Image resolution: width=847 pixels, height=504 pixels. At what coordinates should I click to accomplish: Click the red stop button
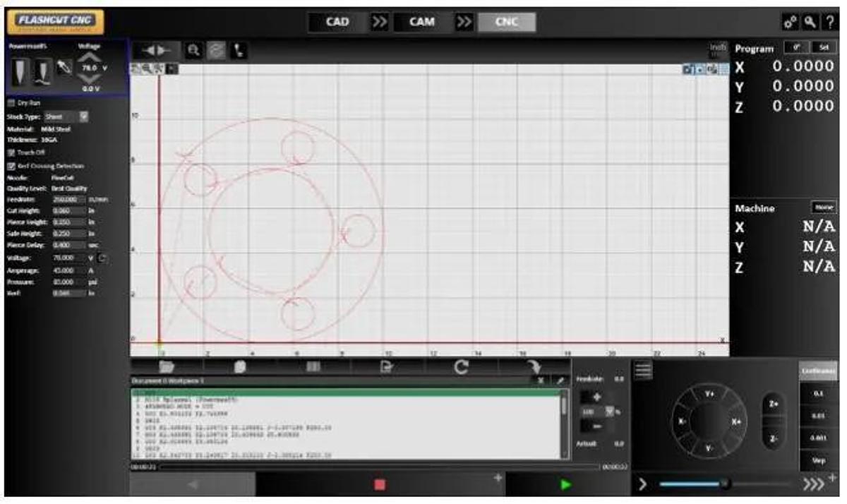point(380,485)
